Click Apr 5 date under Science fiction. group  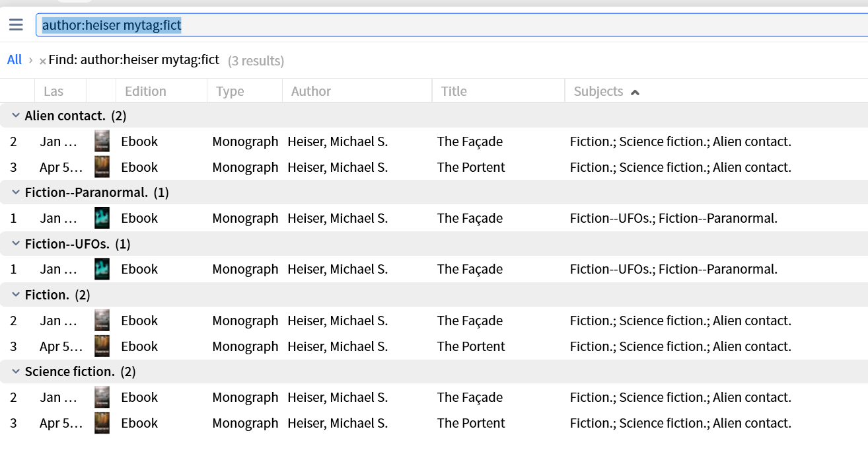click(x=61, y=423)
